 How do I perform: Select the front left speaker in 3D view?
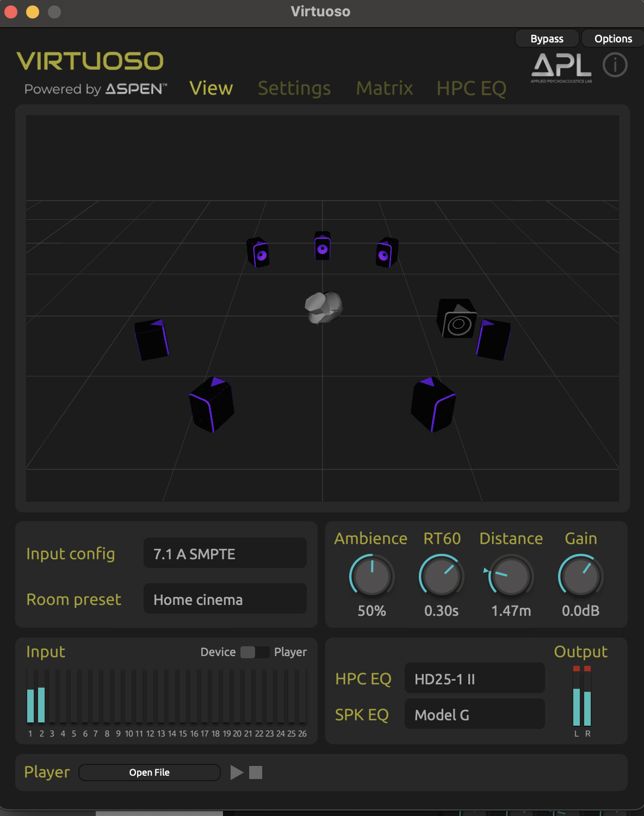click(258, 252)
